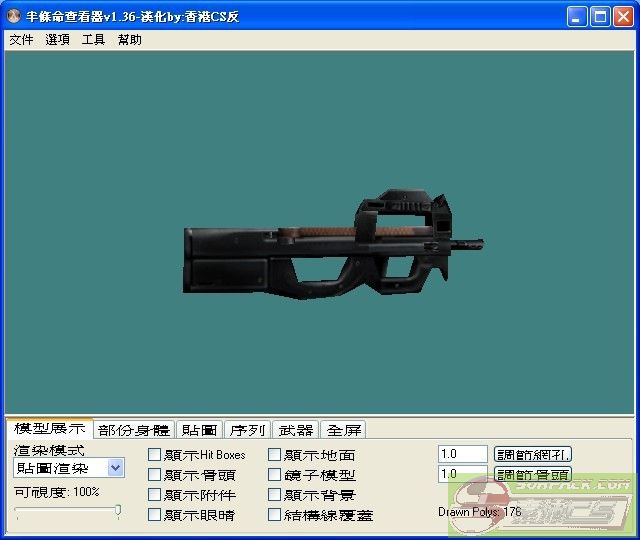Maximize the model viewer window

(x=600, y=17)
